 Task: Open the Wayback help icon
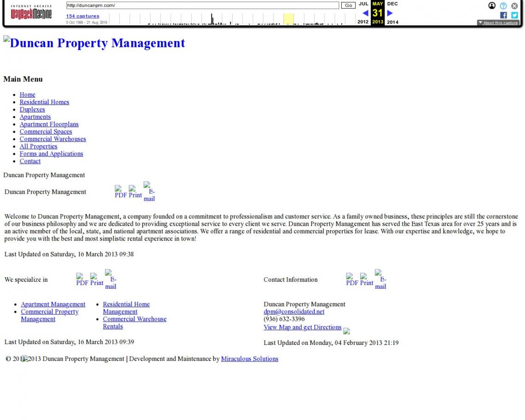[503, 6]
